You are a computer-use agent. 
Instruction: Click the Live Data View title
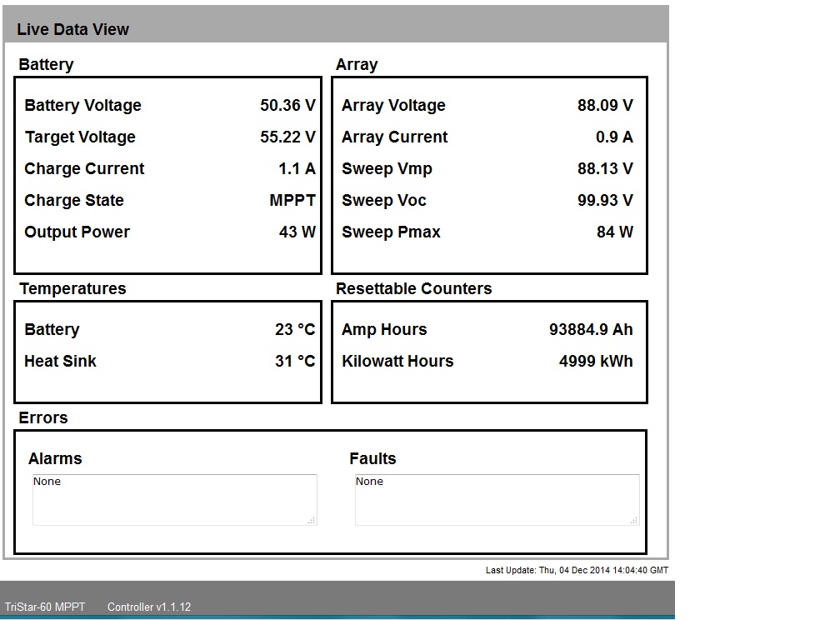click(72, 29)
